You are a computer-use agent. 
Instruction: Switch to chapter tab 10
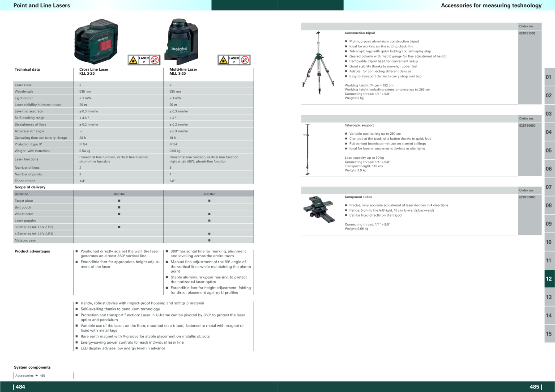[x=549, y=242]
